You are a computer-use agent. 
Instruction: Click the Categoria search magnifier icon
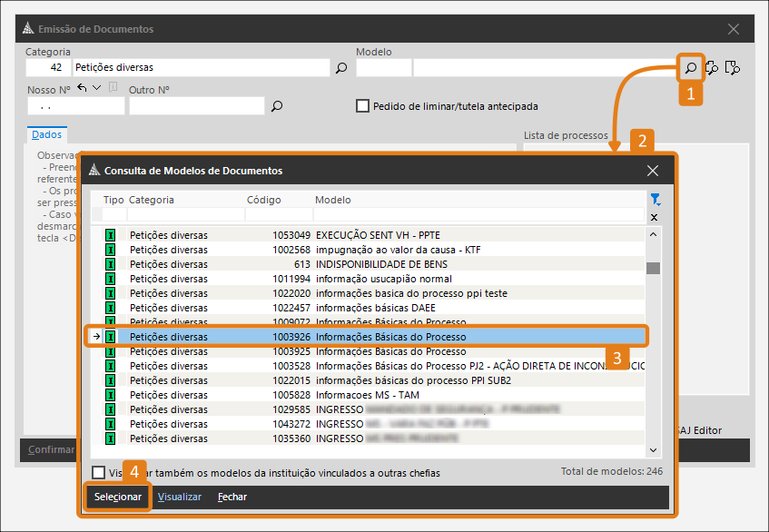(341, 67)
